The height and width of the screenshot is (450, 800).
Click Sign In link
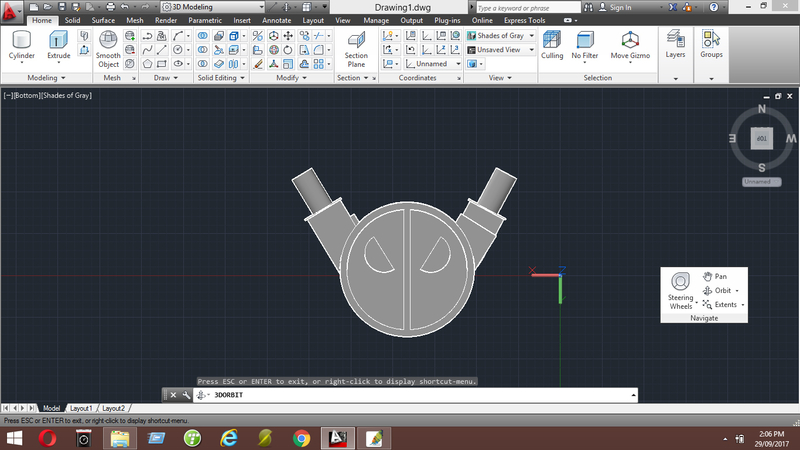click(x=620, y=7)
